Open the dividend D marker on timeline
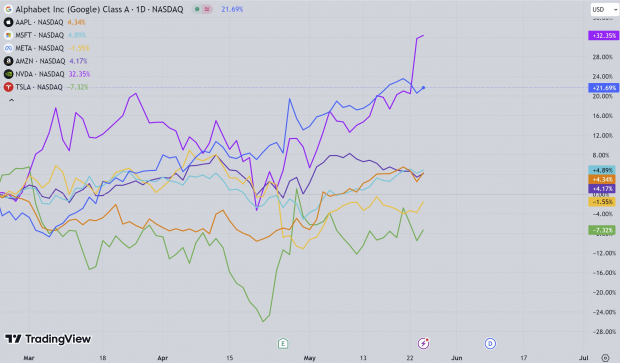This screenshot has width=620, height=363. point(490,343)
